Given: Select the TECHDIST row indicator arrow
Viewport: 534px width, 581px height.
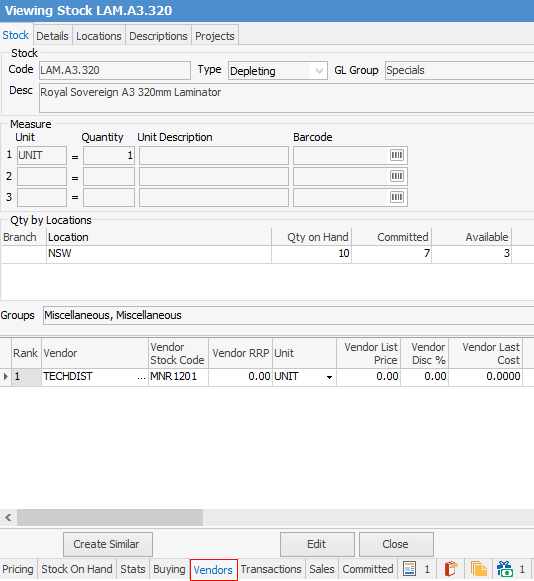Looking at the screenshot, I should coord(6,377).
